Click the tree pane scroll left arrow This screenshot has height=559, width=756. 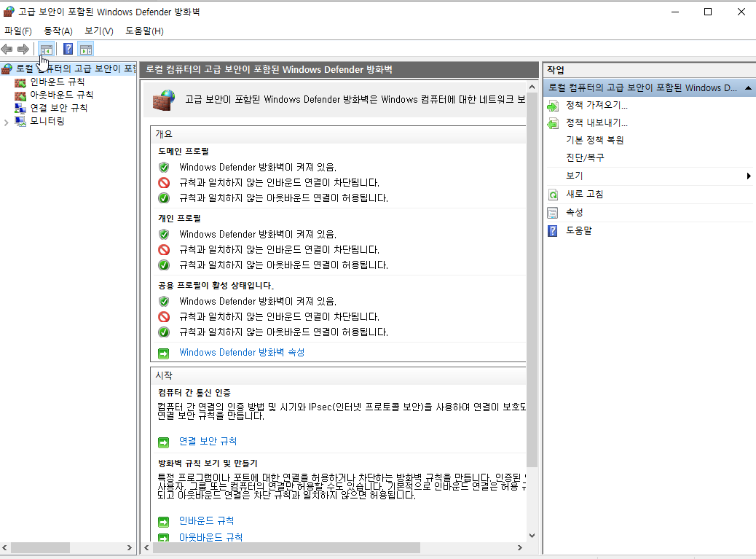[4, 548]
